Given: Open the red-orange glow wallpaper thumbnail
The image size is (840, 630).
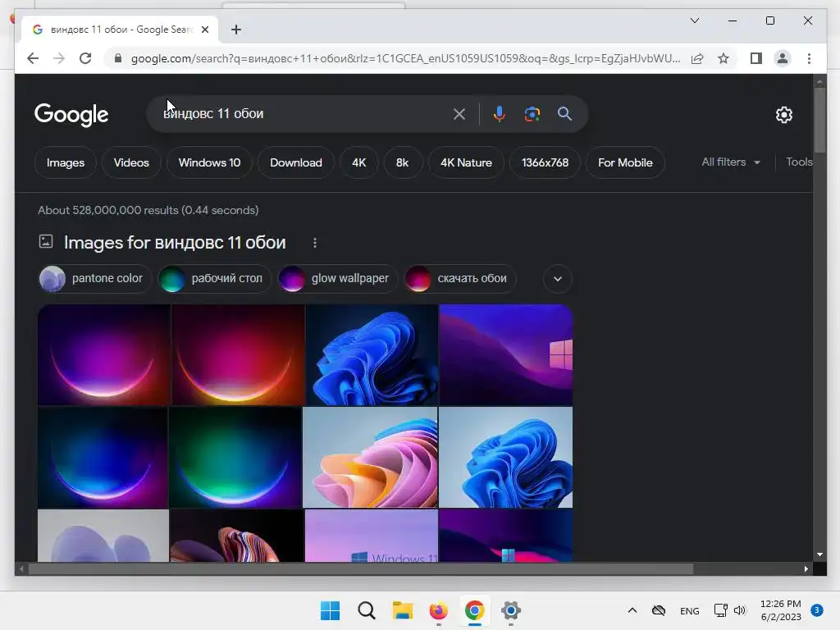Looking at the screenshot, I should click(x=238, y=354).
